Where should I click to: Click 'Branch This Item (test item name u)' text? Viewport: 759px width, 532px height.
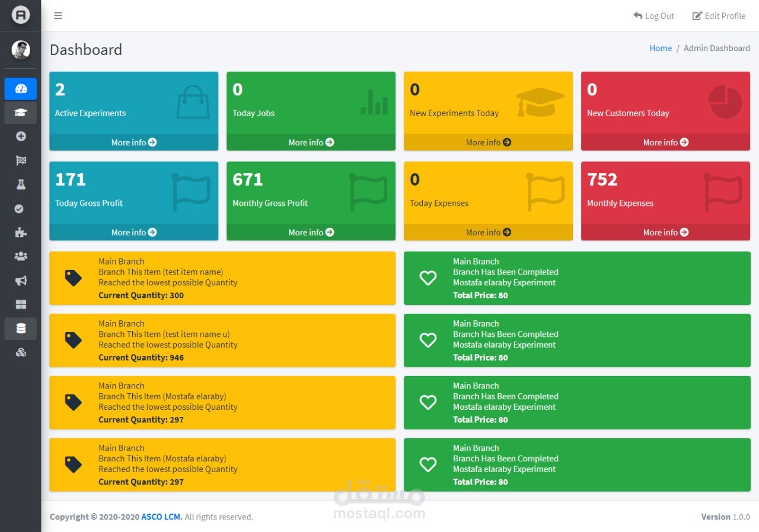(x=164, y=335)
